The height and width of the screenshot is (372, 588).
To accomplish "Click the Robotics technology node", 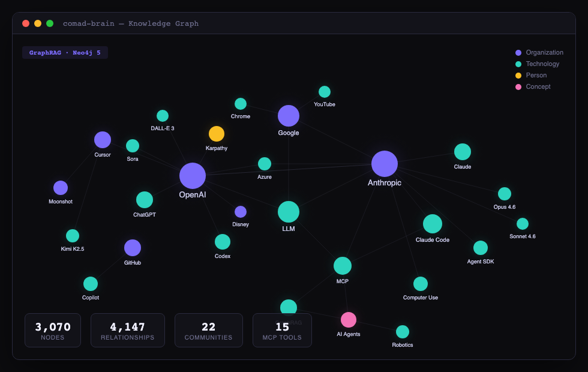I will click(402, 331).
